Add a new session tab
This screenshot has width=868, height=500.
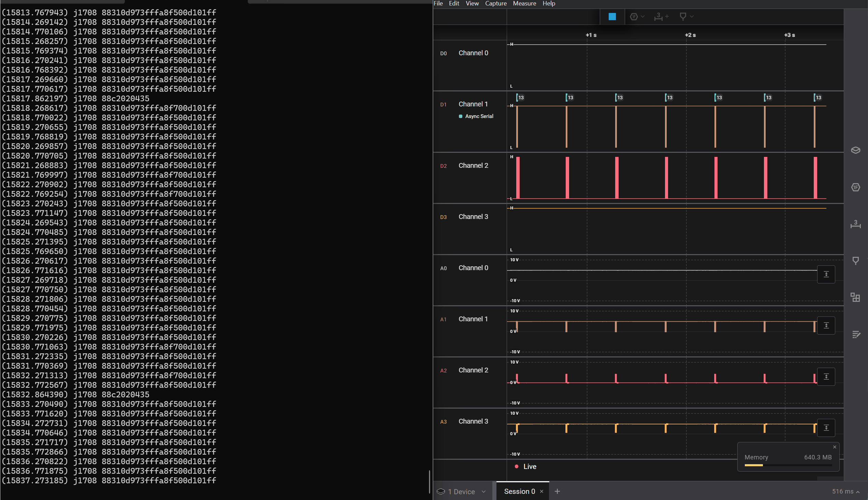pos(557,491)
